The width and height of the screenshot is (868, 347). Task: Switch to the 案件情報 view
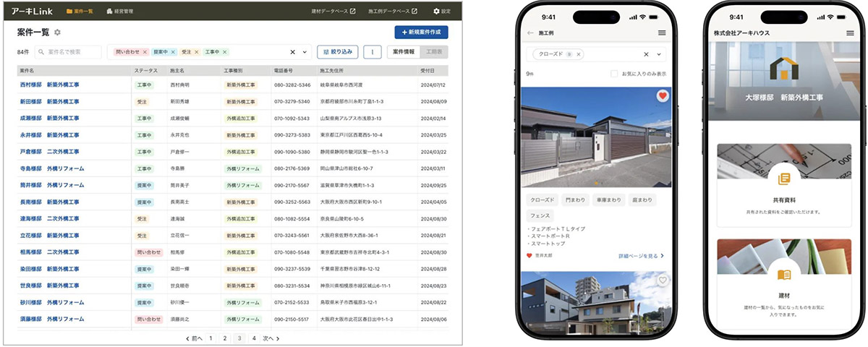coord(403,52)
